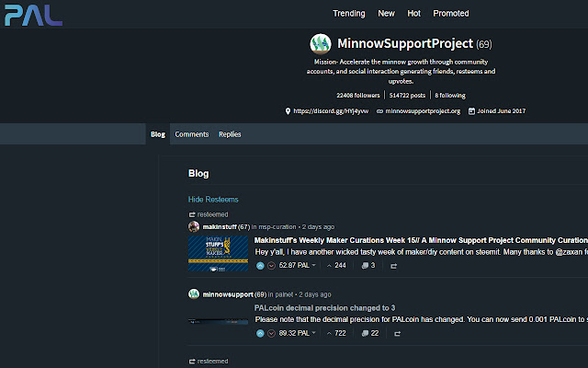
Task: View 514722 posts count link
Action: (407, 96)
